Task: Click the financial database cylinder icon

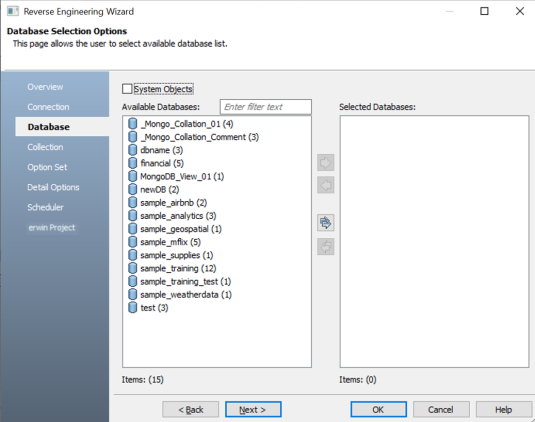Action: point(132,163)
